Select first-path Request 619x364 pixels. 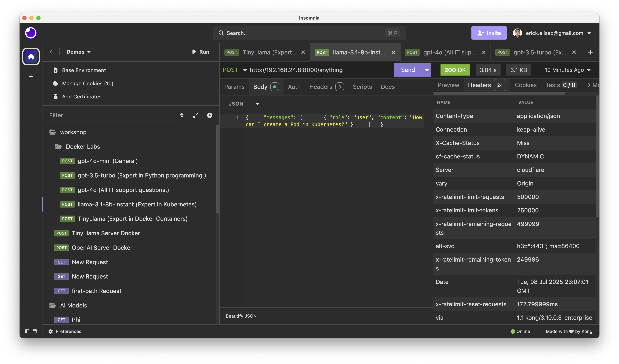click(x=88, y=291)
